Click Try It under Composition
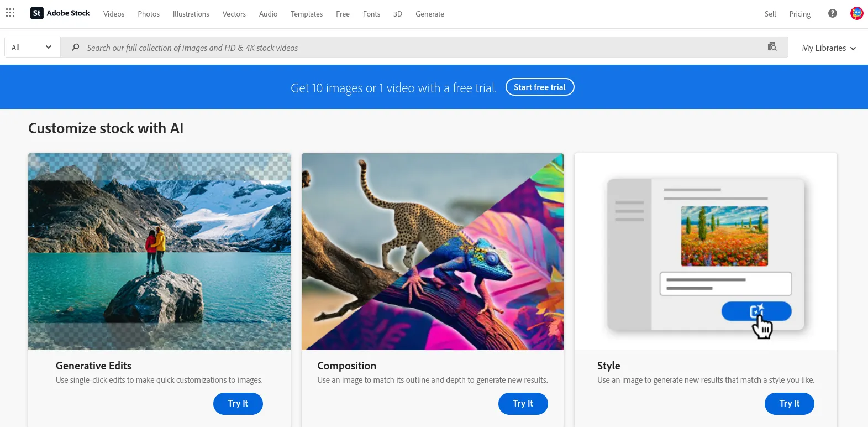868x427 pixels. 523,404
